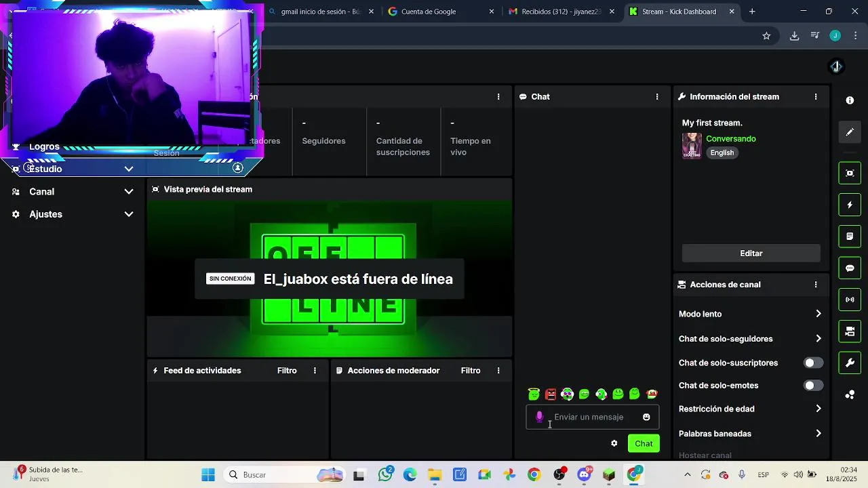Open the info icon in right sidebar
The width and height of the screenshot is (868, 488).
pos(850,100)
